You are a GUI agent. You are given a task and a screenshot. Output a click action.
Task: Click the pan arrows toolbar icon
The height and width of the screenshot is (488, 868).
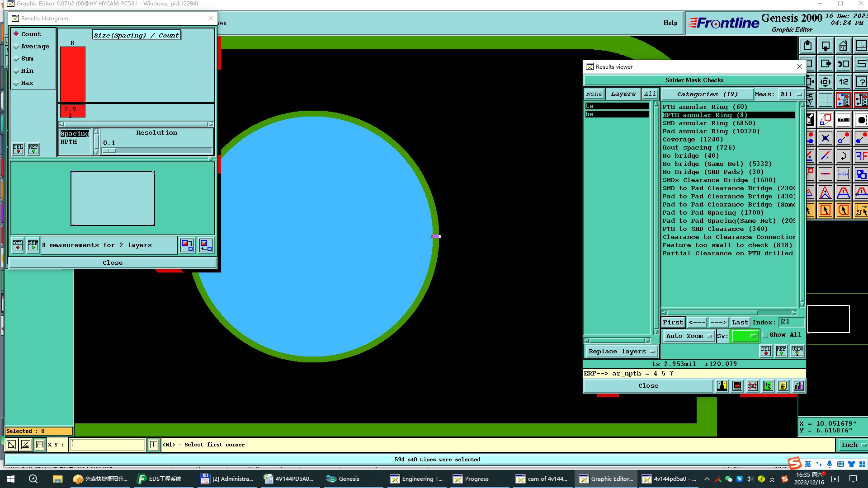(x=825, y=82)
